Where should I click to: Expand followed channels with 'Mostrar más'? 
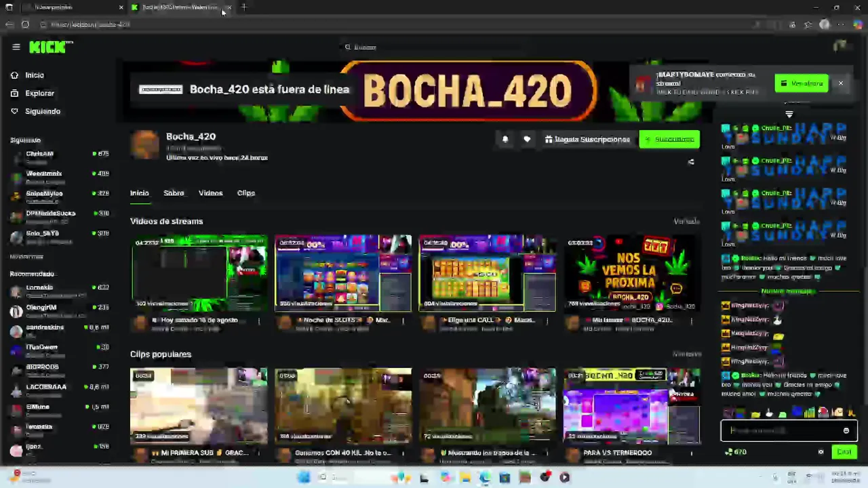26,257
